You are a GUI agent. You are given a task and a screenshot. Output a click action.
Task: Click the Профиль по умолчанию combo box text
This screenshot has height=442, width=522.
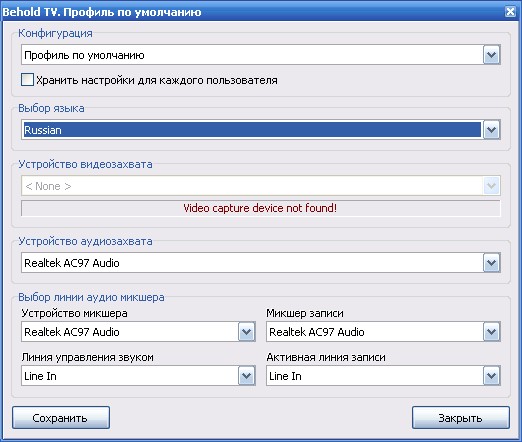pyautogui.click(x=84, y=55)
